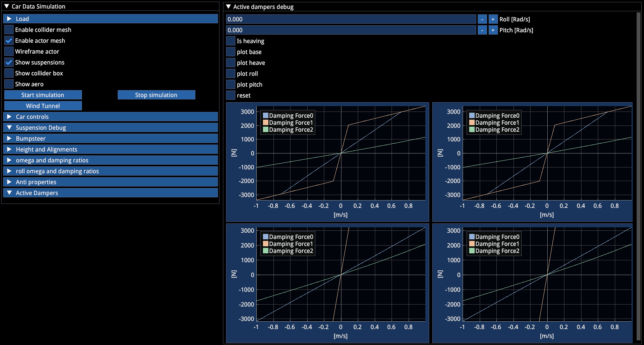Click the Pitch [Rad/s] label

pos(516,30)
